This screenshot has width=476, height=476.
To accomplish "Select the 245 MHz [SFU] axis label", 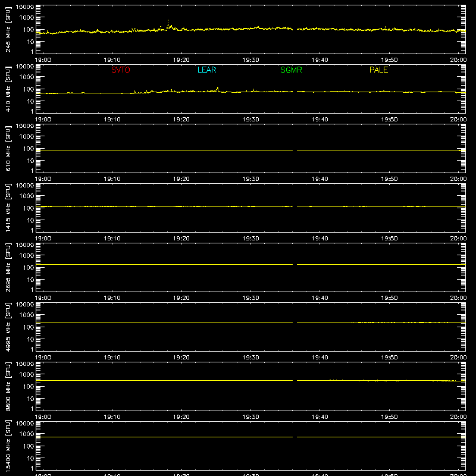I will 8,29.
